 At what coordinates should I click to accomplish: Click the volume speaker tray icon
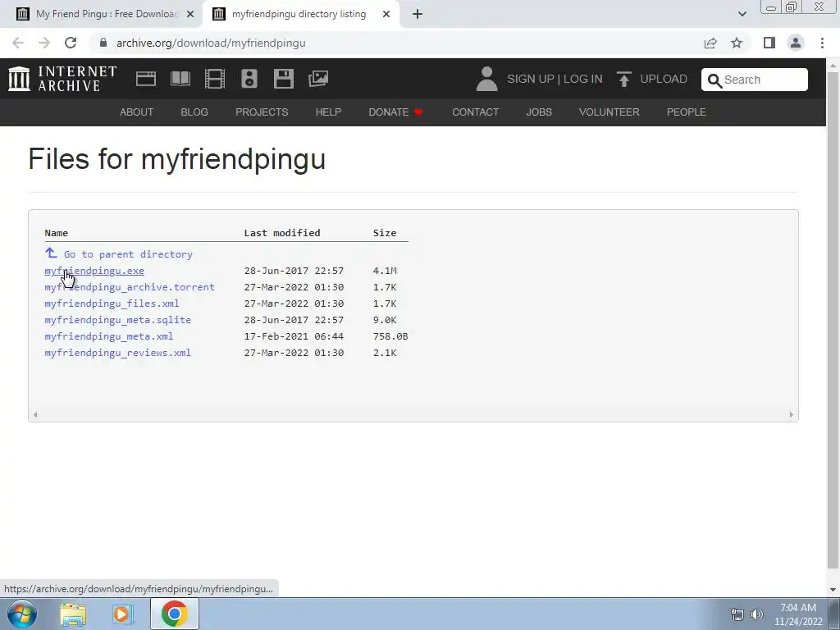click(756, 614)
